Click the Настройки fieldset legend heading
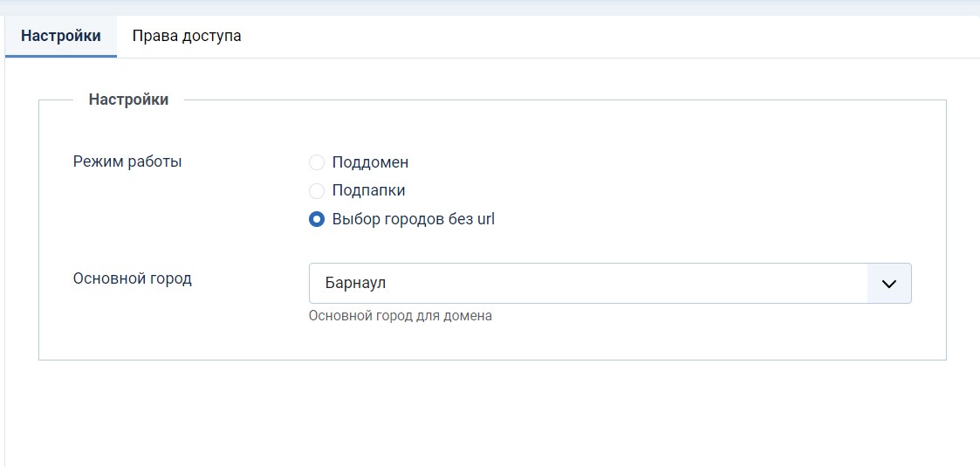This screenshot has width=980, height=467. coord(128,100)
